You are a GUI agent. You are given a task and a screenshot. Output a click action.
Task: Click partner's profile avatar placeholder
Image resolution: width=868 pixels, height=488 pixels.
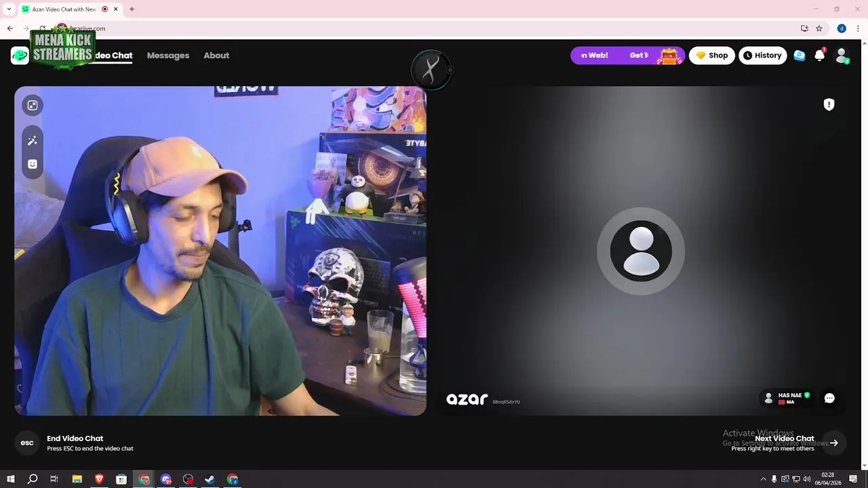point(641,251)
